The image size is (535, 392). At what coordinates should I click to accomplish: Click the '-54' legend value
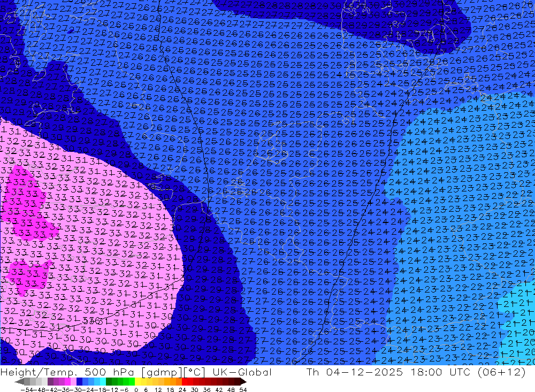tap(27, 390)
